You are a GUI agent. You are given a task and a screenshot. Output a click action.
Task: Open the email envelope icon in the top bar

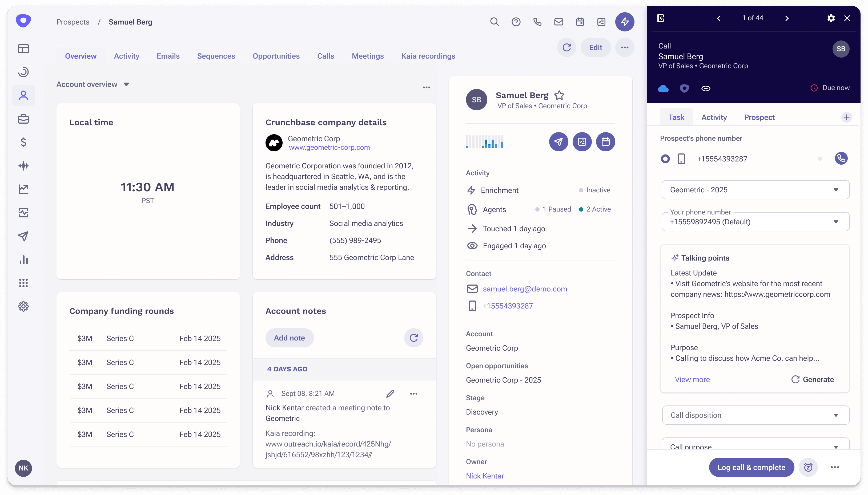(558, 21)
